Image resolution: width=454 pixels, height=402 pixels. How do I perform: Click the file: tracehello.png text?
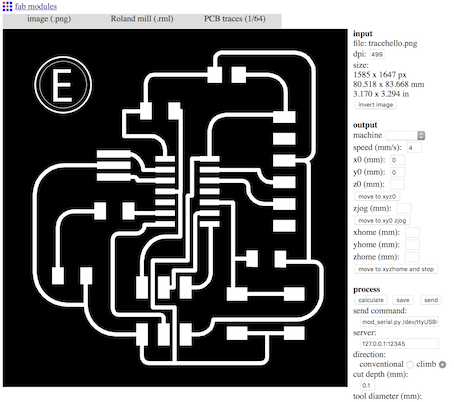[x=385, y=43]
